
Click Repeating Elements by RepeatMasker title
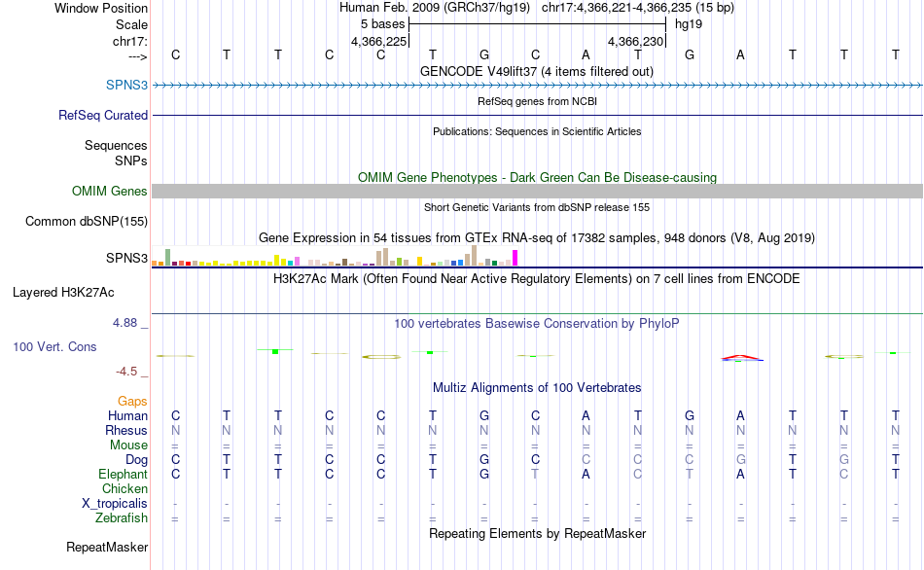[537, 533]
